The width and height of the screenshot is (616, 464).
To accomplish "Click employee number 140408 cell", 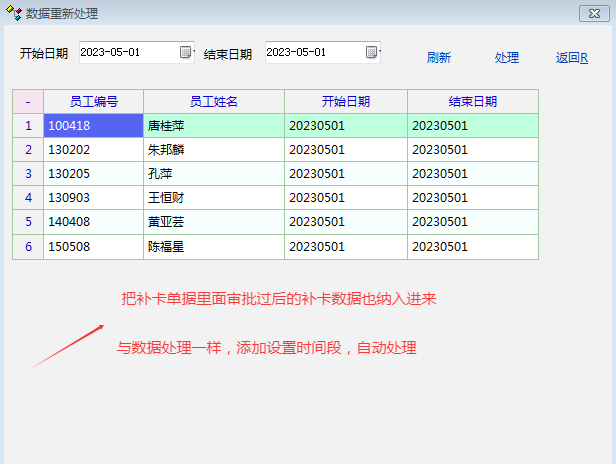I will [x=93, y=222].
